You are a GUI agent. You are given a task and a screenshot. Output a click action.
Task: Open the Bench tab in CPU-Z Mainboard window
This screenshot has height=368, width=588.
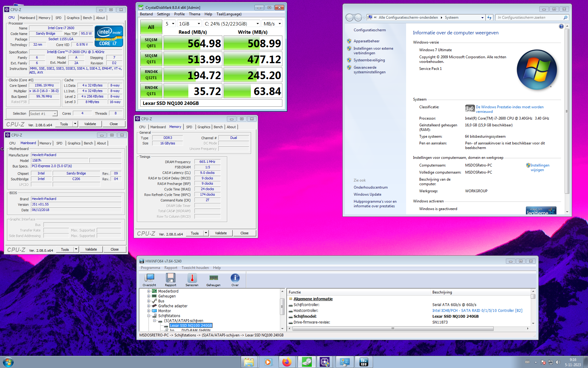(89, 143)
